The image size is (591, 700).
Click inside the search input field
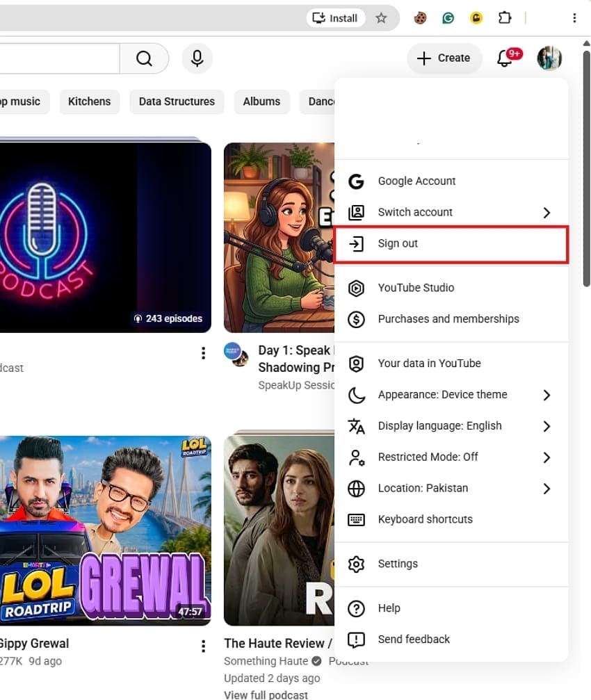click(60, 58)
